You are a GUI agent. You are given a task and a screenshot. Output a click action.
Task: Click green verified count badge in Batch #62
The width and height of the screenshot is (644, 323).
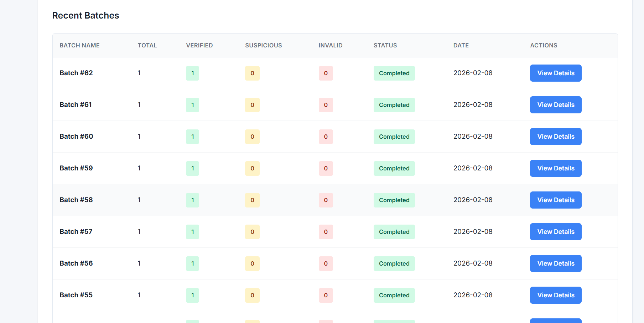tap(192, 73)
